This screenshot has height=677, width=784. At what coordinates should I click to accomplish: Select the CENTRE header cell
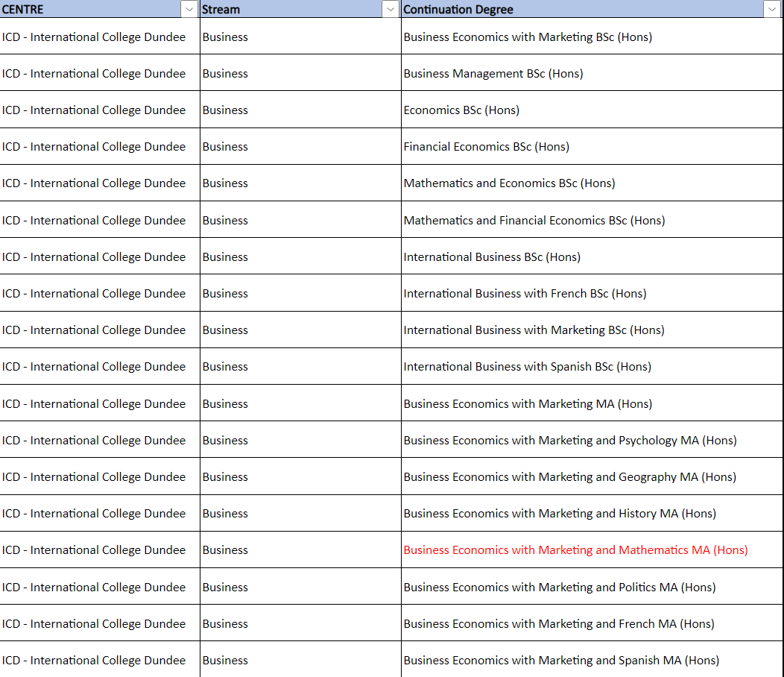pos(100,9)
